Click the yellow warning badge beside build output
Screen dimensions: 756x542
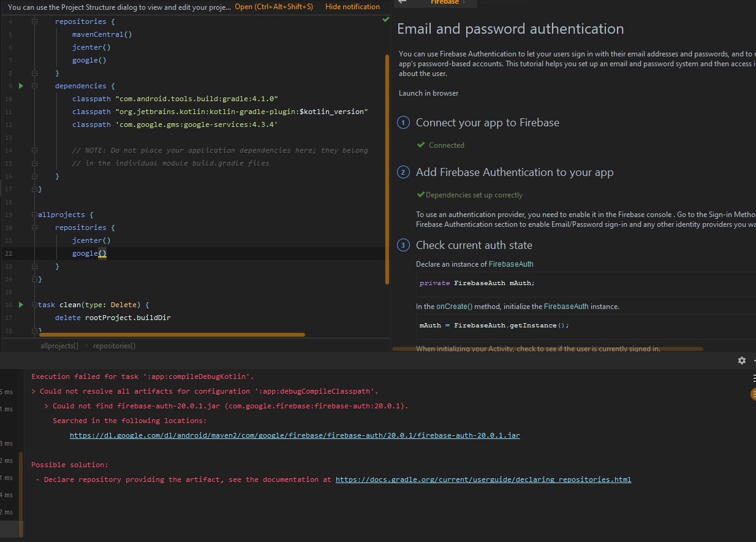[753, 394]
